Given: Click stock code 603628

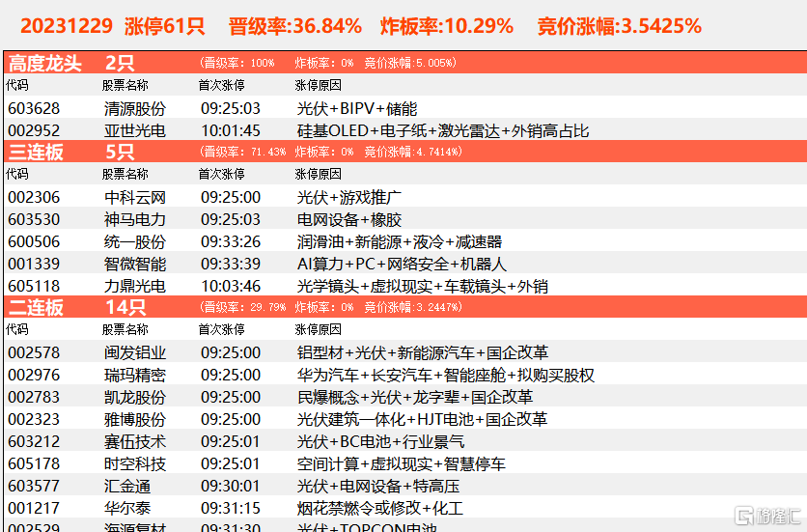Looking at the screenshot, I should pyautogui.click(x=34, y=109).
